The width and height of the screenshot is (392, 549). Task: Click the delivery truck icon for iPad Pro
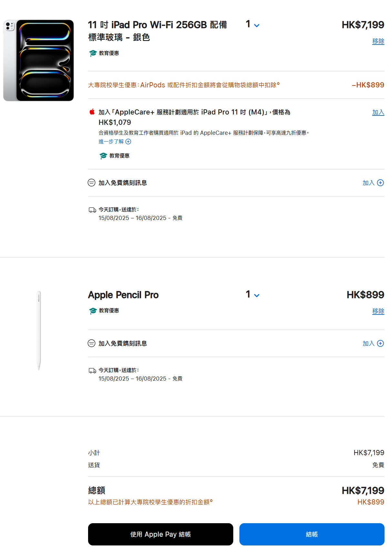click(x=93, y=210)
